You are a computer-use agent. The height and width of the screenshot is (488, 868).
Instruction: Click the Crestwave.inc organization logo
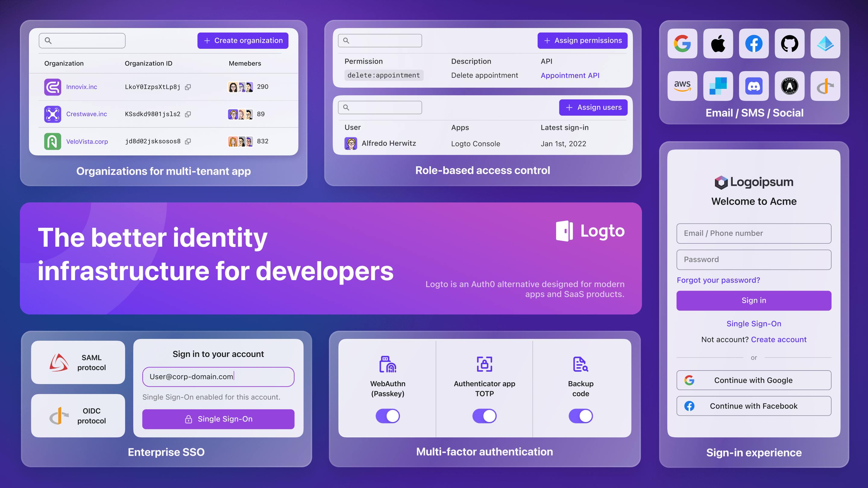click(52, 114)
